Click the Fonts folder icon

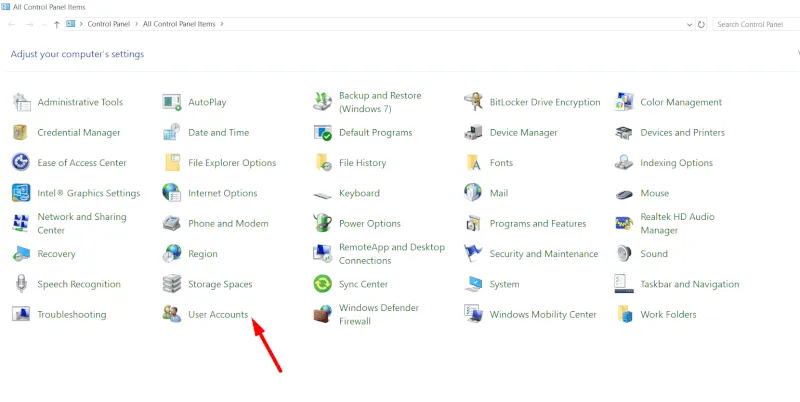[x=473, y=163]
